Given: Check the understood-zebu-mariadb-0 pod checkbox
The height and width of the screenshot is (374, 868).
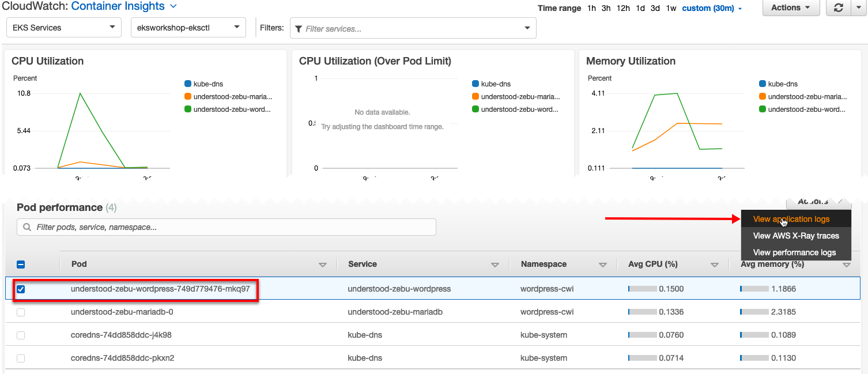Looking at the screenshot, I should [21, 312].
